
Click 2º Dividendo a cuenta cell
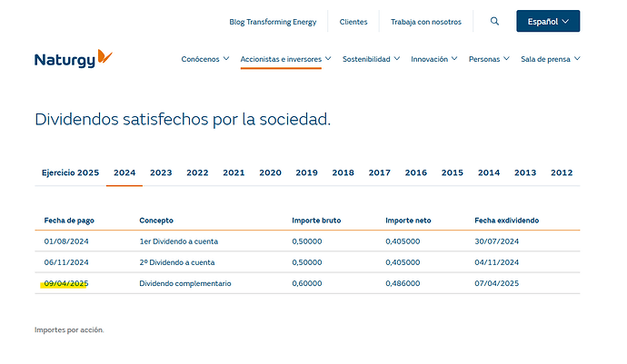177,262
